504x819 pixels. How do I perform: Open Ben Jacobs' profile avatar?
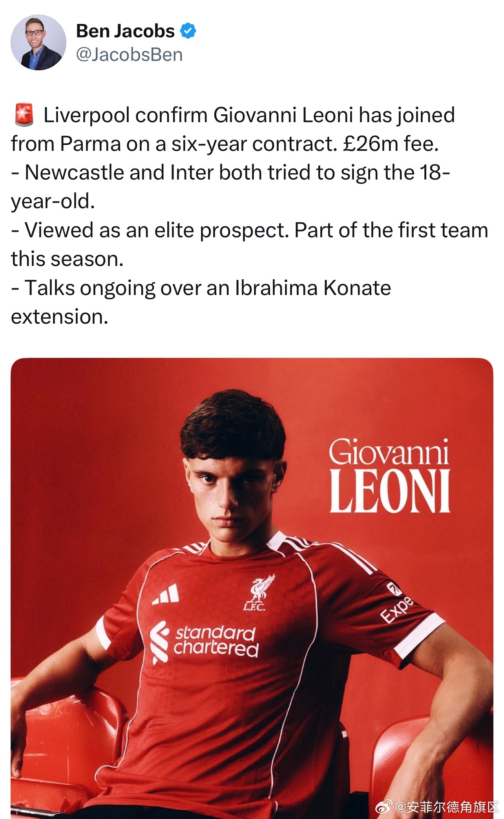click(38, 43)
